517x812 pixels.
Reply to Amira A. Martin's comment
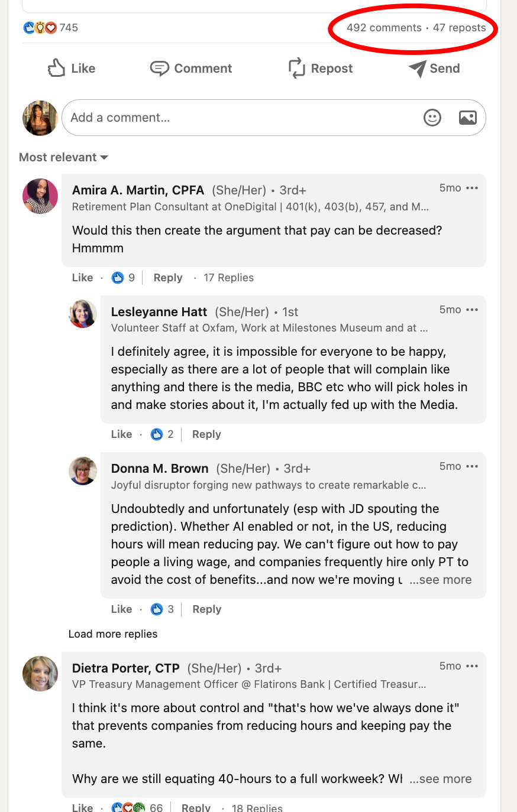click(x=168, y=278)
